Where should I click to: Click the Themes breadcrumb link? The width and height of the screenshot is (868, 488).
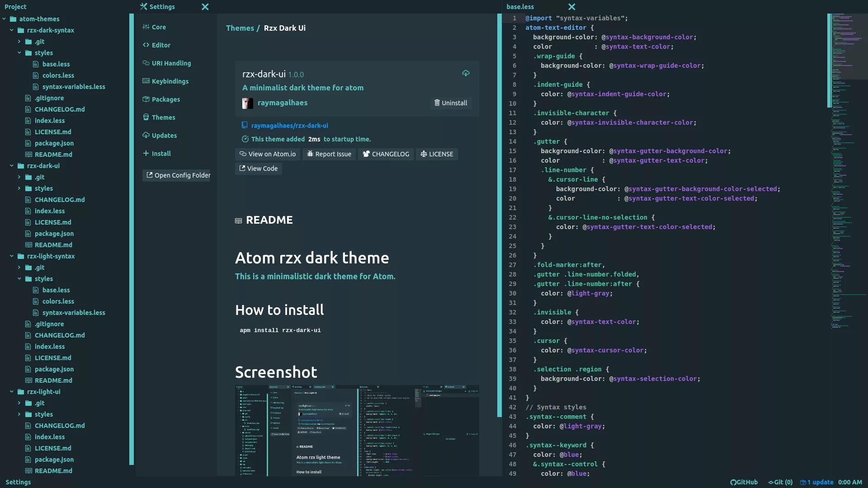[x=240, y=28]
